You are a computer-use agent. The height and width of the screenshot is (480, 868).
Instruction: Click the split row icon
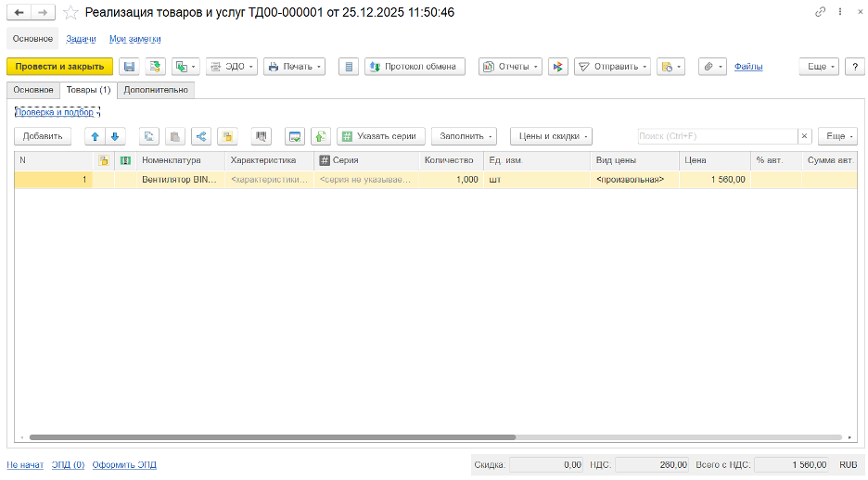tap(201, 136)
